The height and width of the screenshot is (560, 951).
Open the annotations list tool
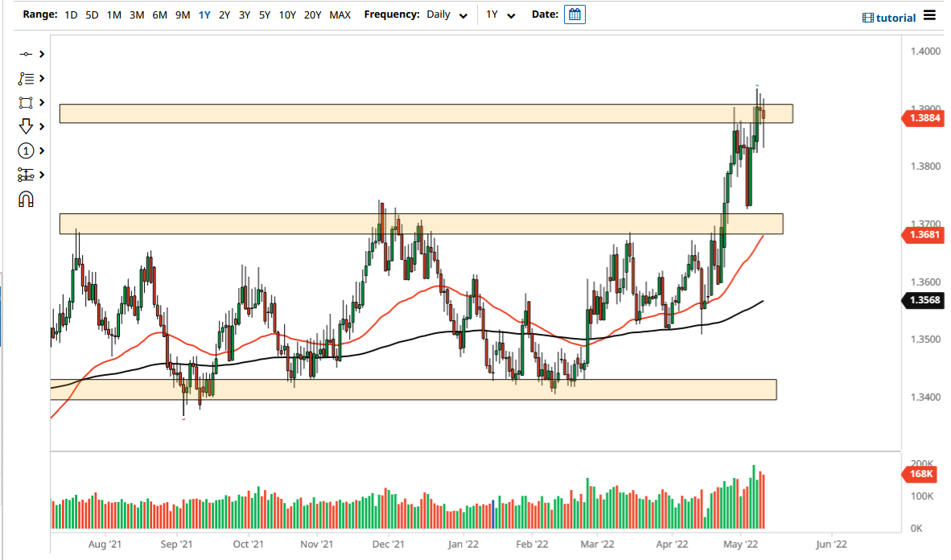point(24,78)
